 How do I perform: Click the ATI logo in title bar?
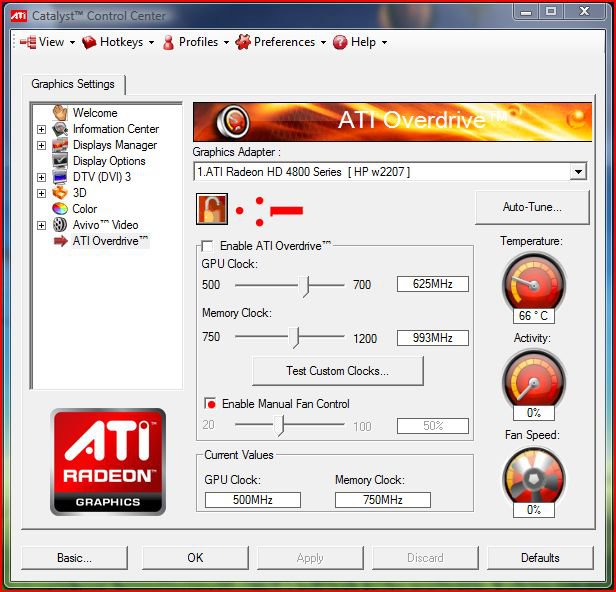click(18, 16)
